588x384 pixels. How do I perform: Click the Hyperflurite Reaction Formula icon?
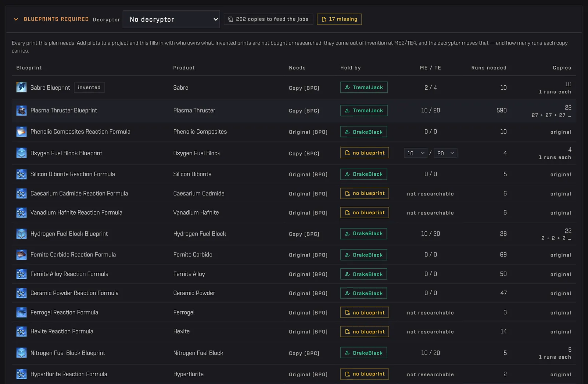(21, 374)
